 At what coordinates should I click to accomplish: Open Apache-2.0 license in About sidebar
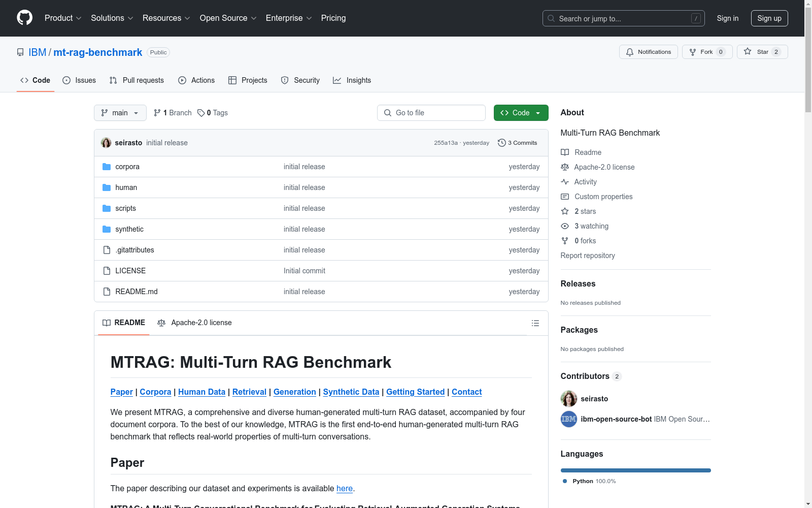604,167
